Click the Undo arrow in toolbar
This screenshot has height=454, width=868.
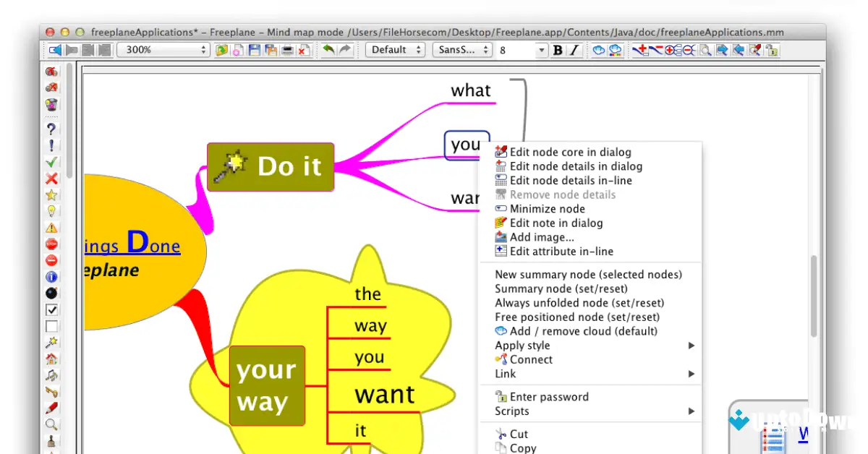pos(329,50)
